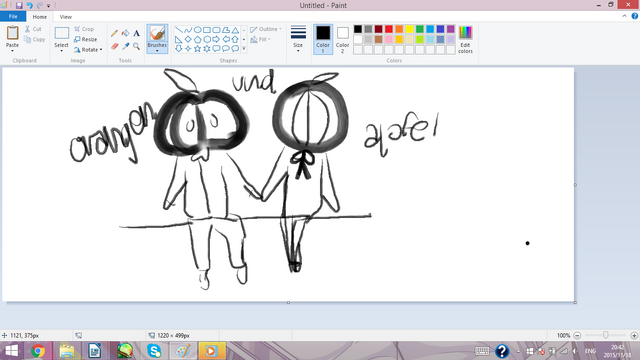
Task: Activate Color 2 background selector
Action: (x=342, y=39)
